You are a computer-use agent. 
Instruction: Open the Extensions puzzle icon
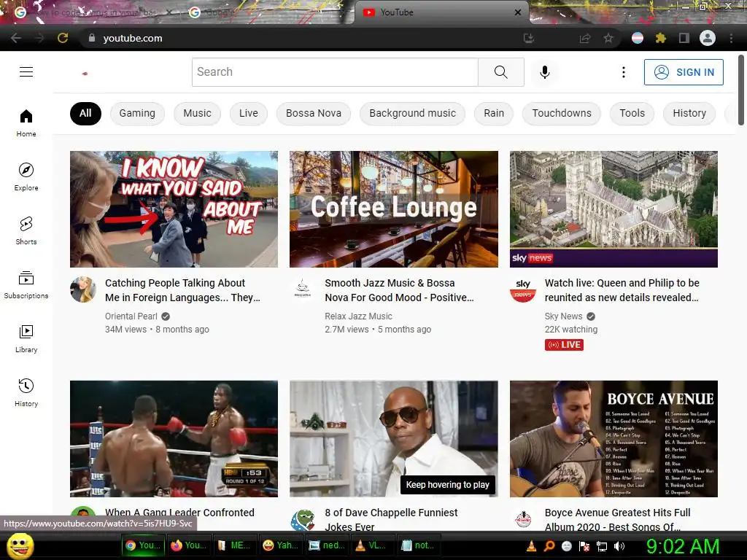click(x=660, y=38)
